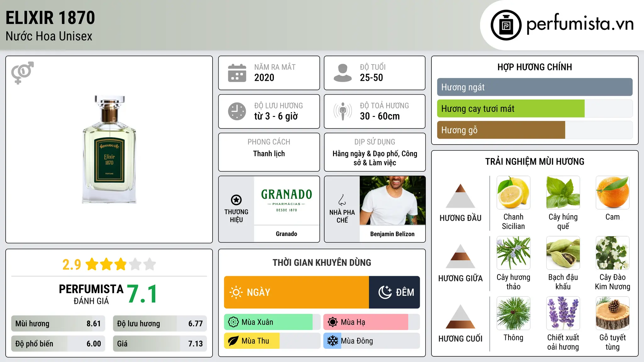Click the Hợp hương chính heading
The height and width of the screenshot is (362, 644).
tap(535, 67)
